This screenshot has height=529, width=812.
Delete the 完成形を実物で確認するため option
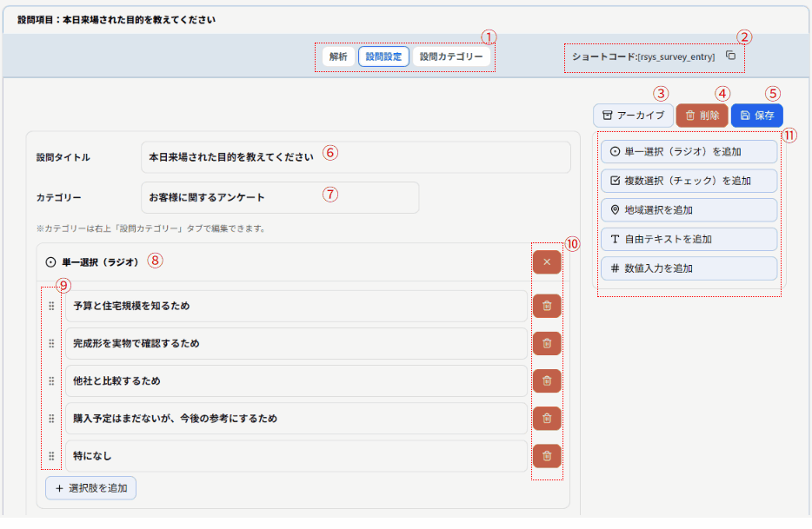point(546,343)
